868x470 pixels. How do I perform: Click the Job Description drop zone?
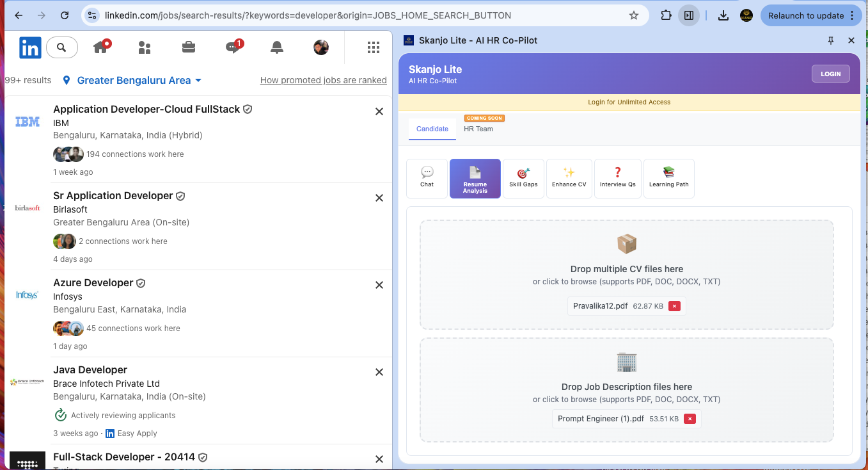(627, 389)
